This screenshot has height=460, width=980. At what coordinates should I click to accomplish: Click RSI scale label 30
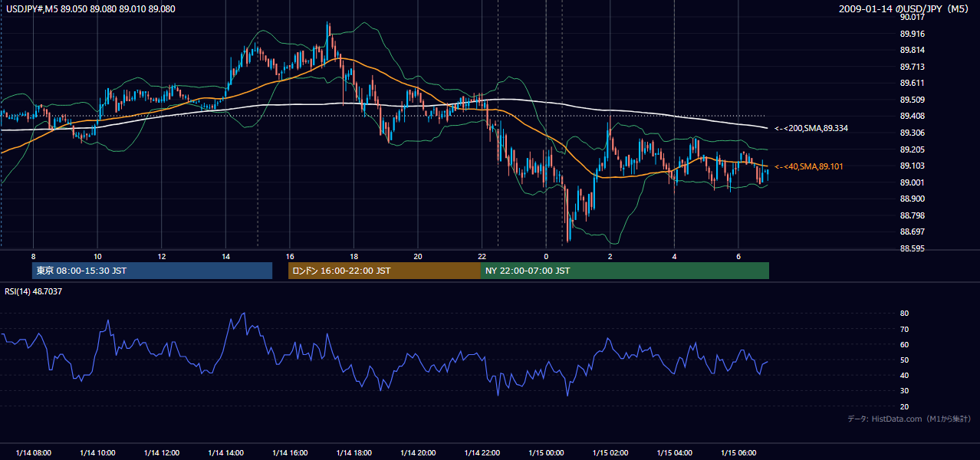tap(905, 390)
